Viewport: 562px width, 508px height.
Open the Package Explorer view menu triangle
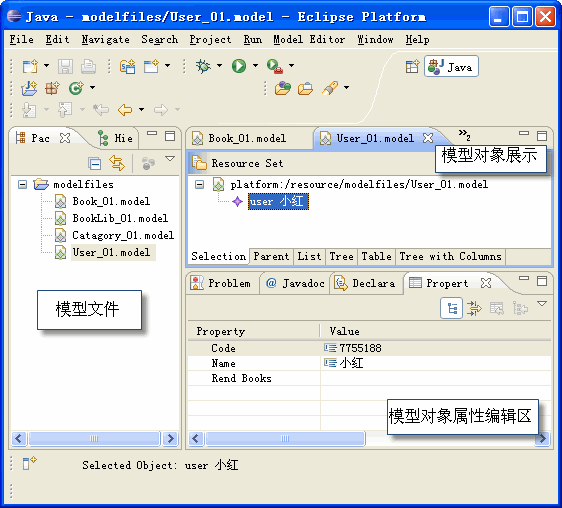pos(170,158)
